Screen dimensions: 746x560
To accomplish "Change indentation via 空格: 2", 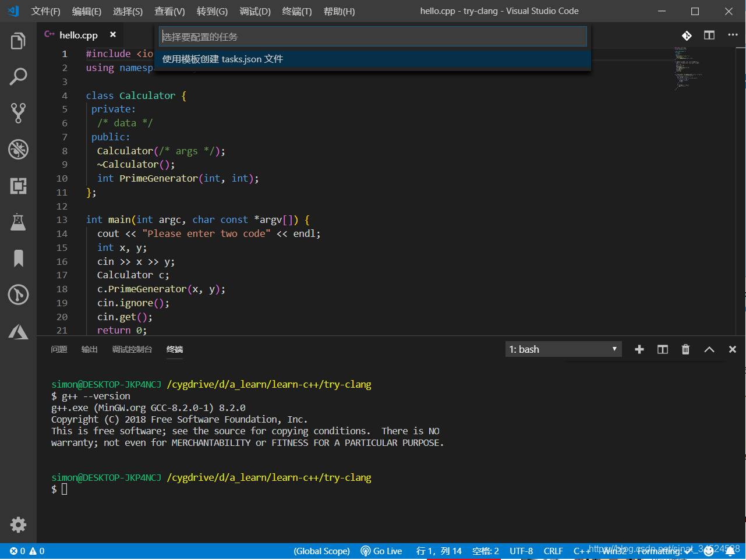I will (486, 551).
